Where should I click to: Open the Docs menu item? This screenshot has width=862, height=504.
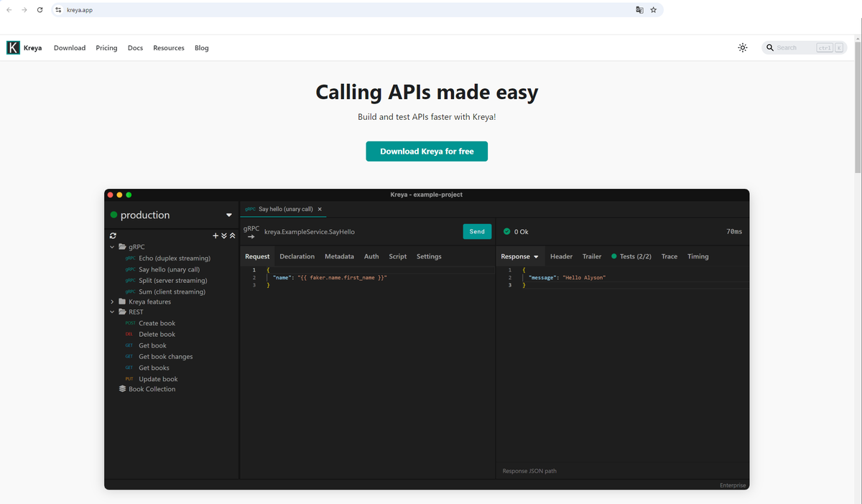135,48
